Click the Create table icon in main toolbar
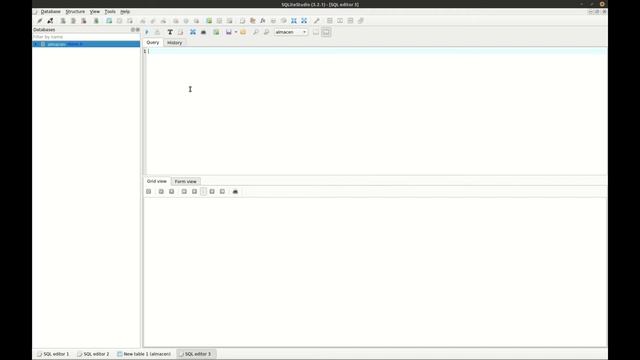This screenshot has height=360, width=640. [109, 21]
